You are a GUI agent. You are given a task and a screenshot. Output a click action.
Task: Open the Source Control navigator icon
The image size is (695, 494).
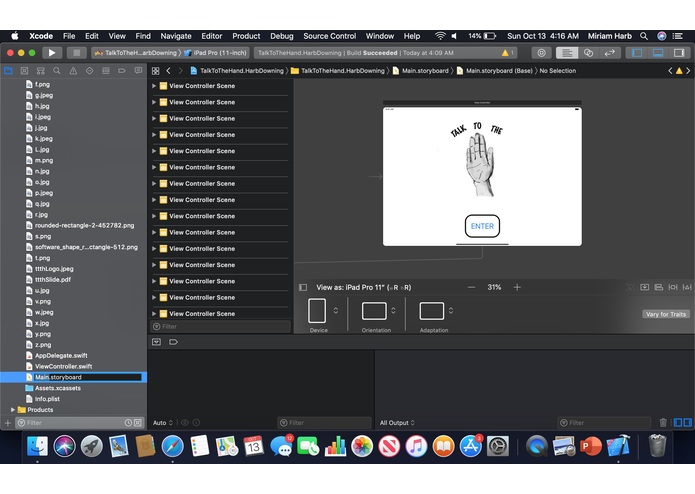[24, 70]
